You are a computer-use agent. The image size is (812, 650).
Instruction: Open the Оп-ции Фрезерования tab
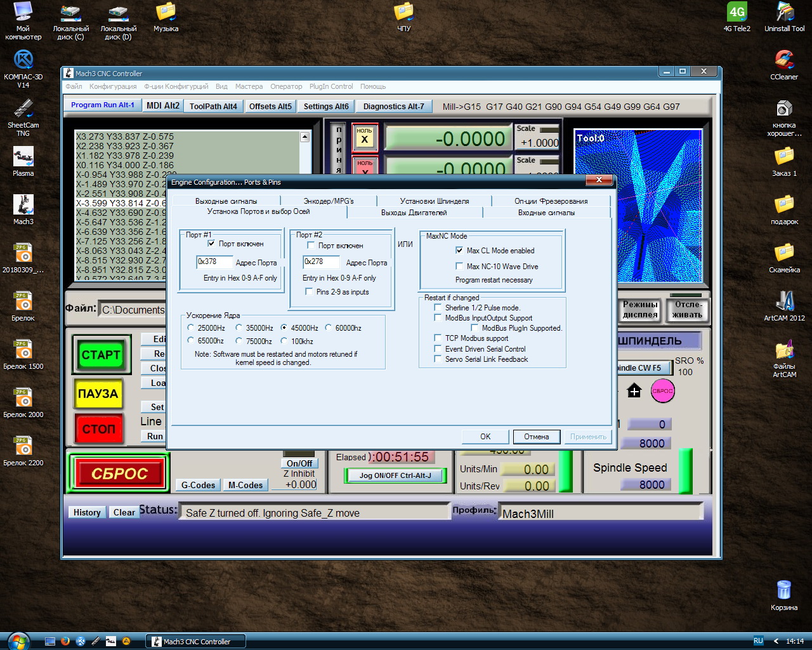coord(551,201)
